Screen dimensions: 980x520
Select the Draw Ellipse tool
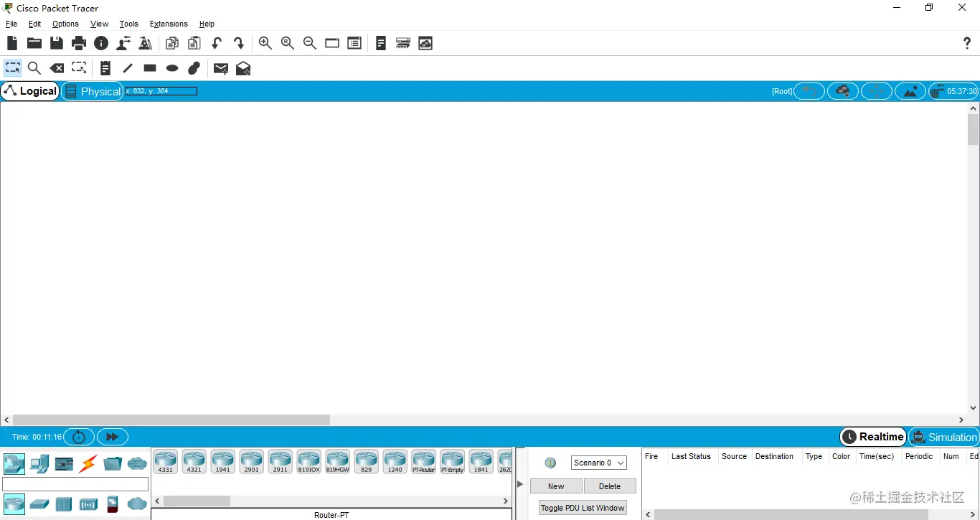[x=172, y=68]
